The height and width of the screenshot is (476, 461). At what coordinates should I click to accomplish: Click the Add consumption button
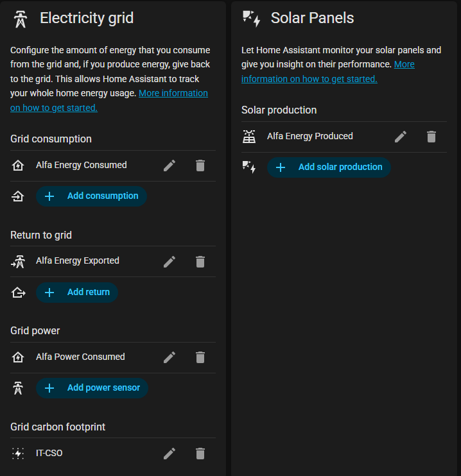92,196
